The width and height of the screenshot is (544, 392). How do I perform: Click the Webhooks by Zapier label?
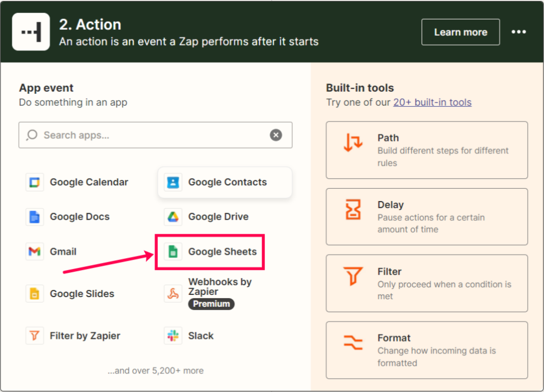(220, 286)
